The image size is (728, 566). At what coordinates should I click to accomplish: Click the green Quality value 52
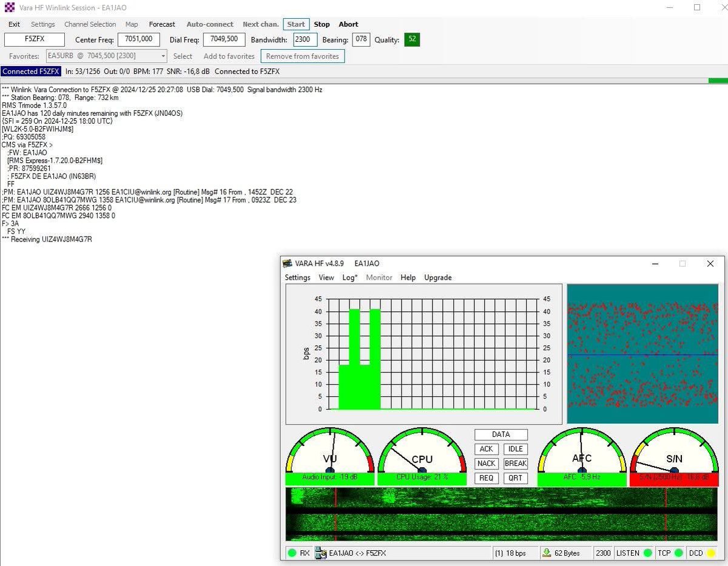412,39
